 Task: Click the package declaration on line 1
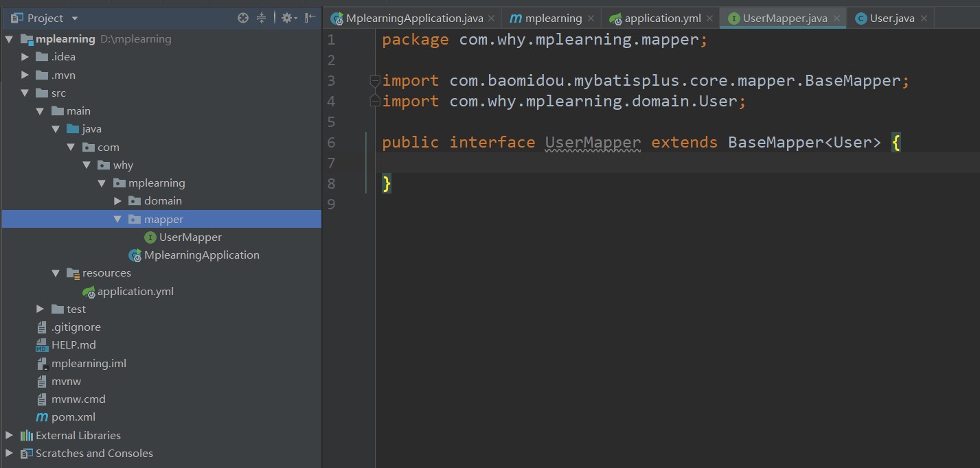tap(545, 40)
